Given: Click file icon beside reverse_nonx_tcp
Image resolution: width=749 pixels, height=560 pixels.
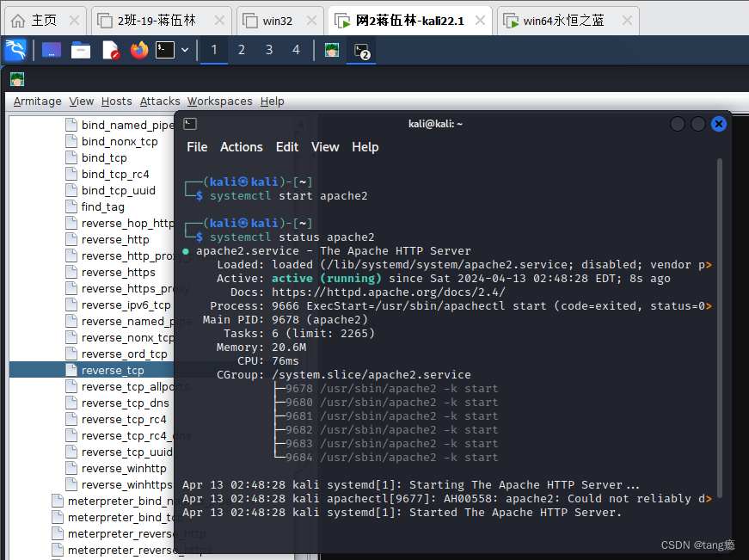Looking at the screenshot, I should tap(71, 337).
